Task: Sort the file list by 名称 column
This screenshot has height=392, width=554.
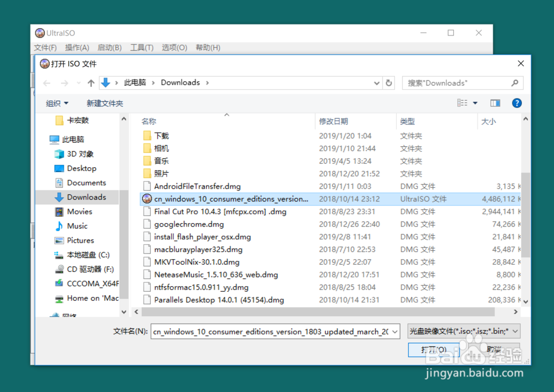Action: (148, 121)
